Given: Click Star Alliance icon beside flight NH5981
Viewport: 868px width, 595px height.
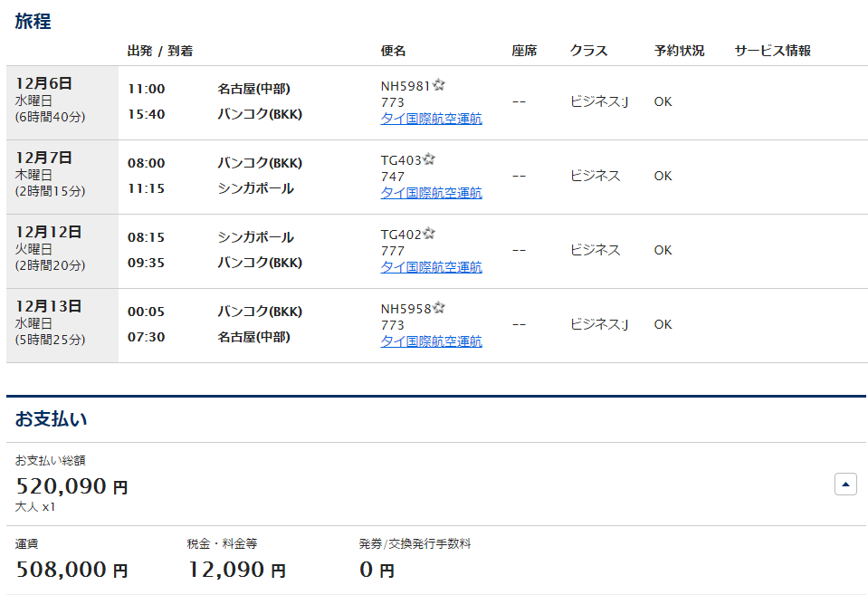Looking at the screenshot, I should 439,85.
